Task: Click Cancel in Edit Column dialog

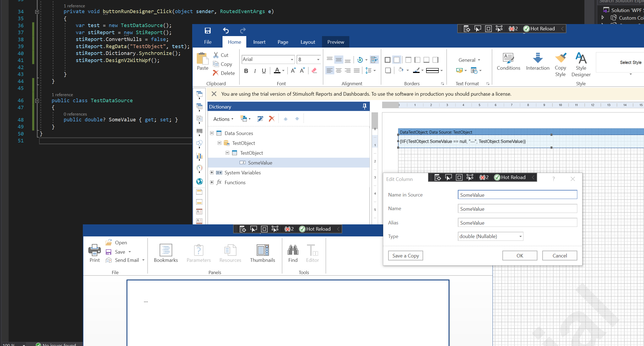Action: tap(560, 256)
